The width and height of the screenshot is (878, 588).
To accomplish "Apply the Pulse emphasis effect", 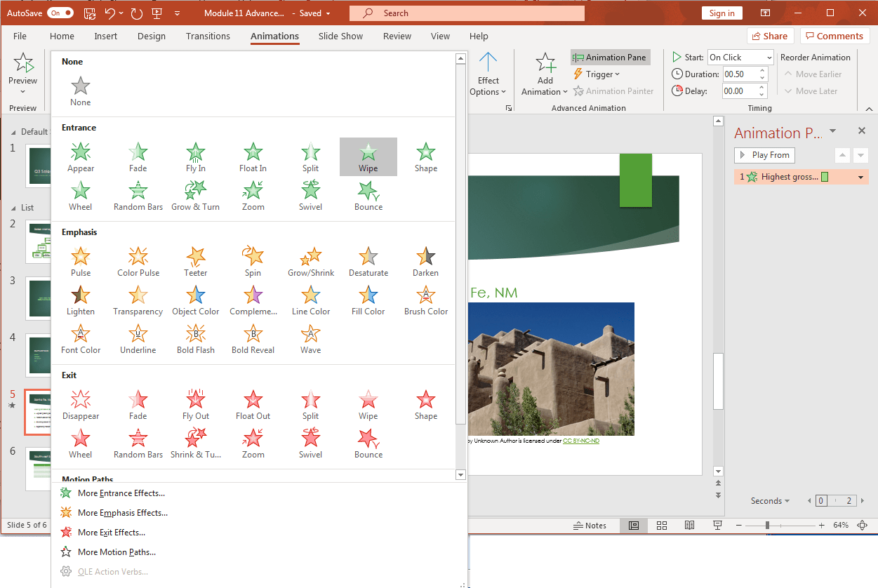I will click(81, 262).
